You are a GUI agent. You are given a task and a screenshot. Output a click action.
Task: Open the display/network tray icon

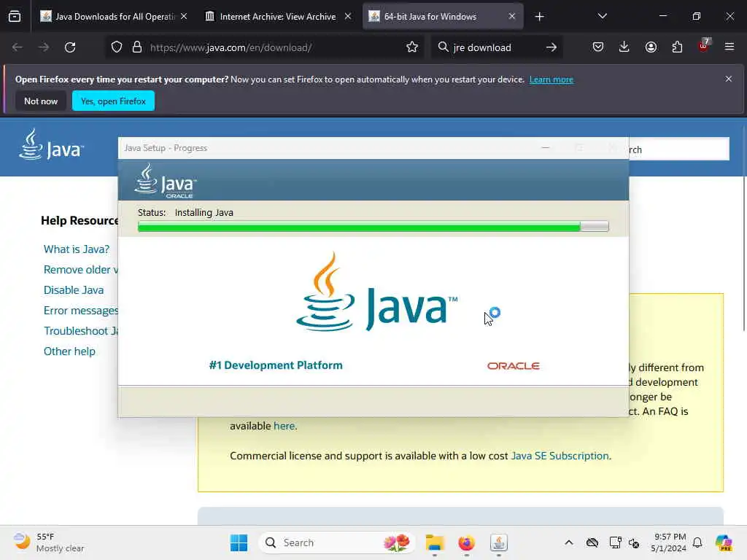coord(615,542)
